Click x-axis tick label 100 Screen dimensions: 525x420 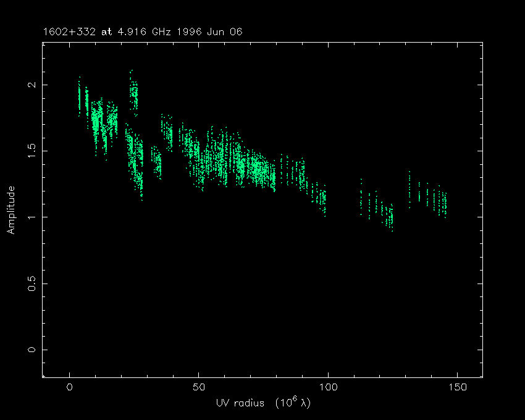pos(327,388)
